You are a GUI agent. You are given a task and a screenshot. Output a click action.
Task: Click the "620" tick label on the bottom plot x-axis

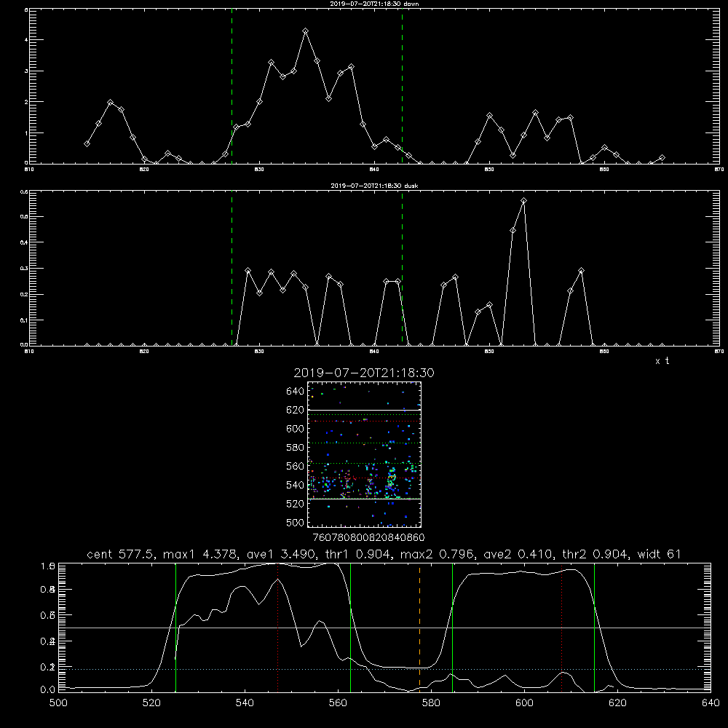[x=618, y=703]
